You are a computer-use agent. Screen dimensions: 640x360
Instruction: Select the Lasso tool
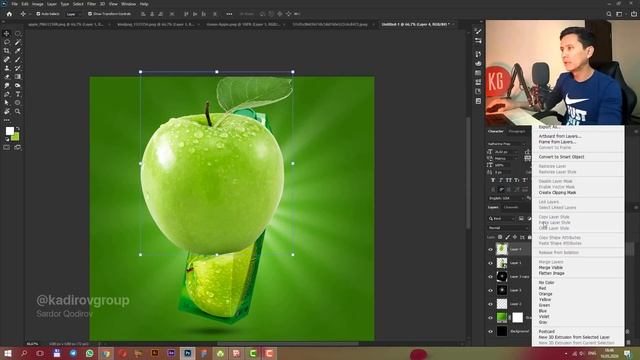coord(7,42)
